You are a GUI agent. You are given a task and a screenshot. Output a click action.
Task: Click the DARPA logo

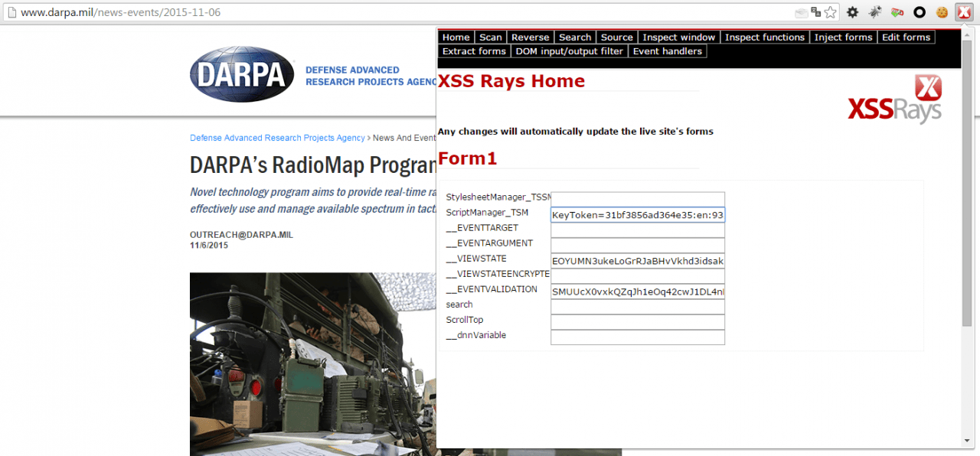[x=242, y=74]
